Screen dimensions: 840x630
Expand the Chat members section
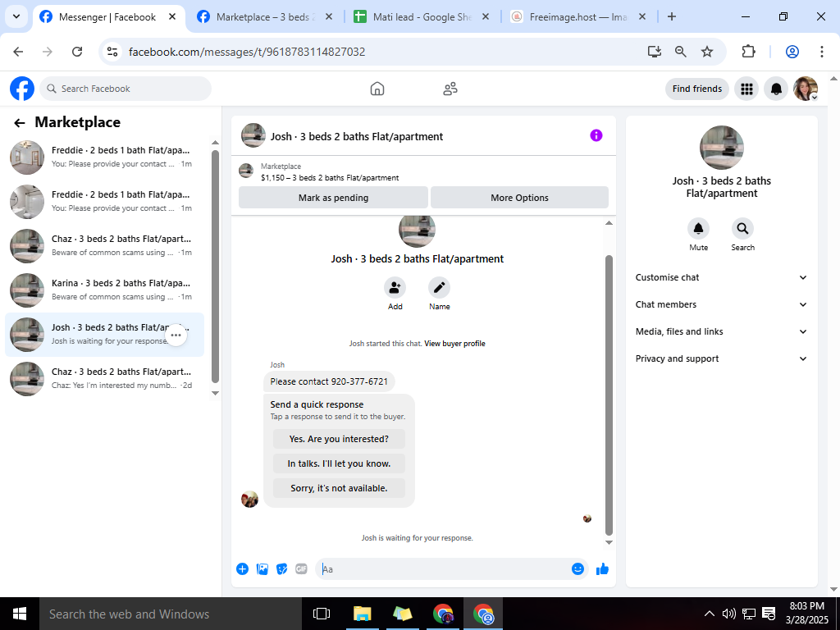coord(721,304)
